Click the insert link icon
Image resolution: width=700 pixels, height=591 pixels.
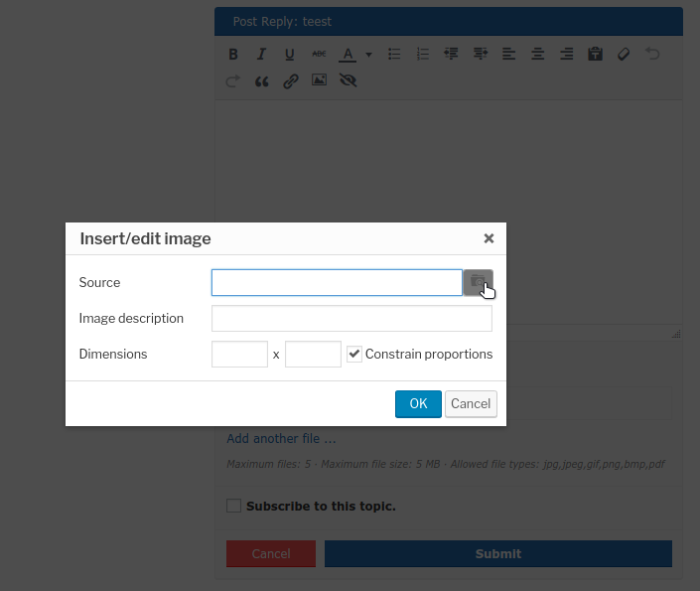(290, 81)
